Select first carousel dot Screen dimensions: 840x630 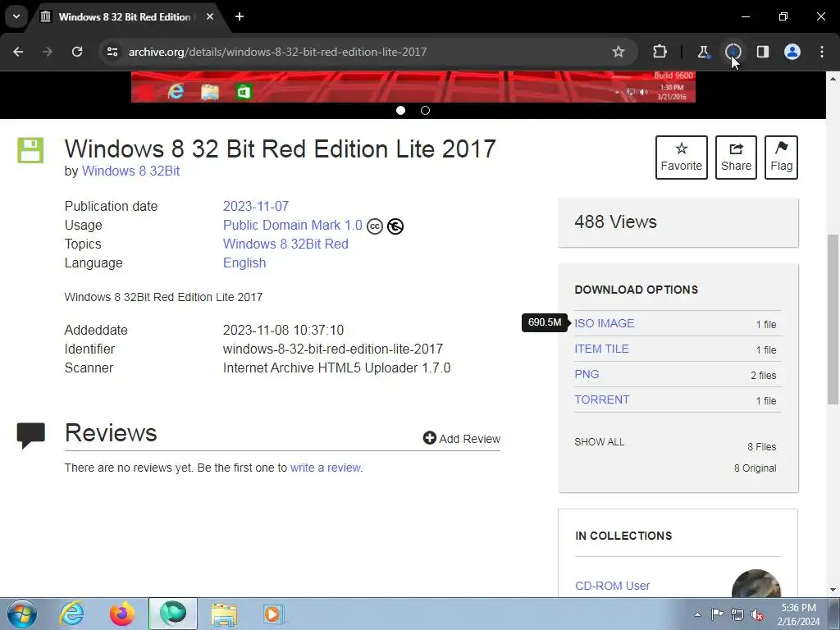click(400, 111)
